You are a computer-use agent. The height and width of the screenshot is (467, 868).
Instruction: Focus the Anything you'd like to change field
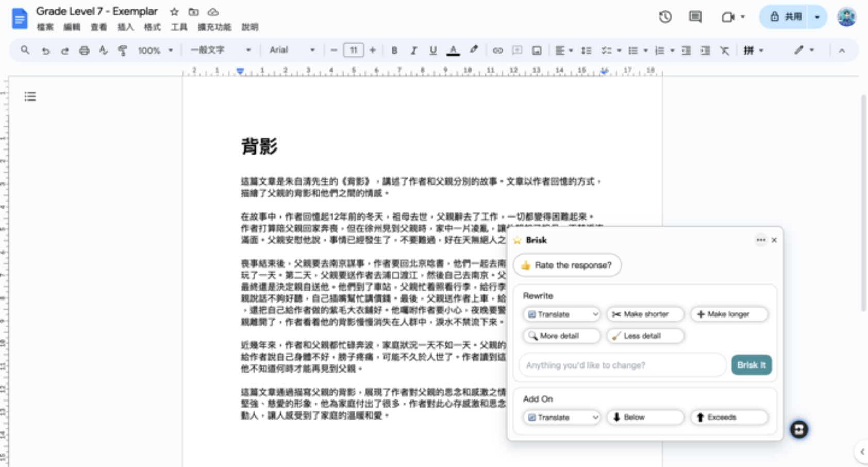(x=623, y=365)
